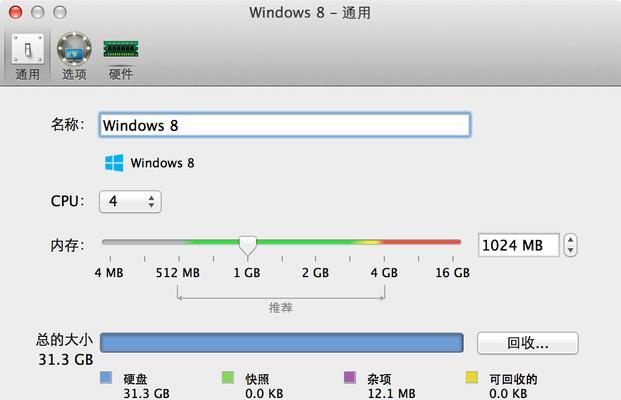Viewport: 621px width, 400px height.
Task: Open the 硬件 hardware memory chip icon
Action: [121, 49]
